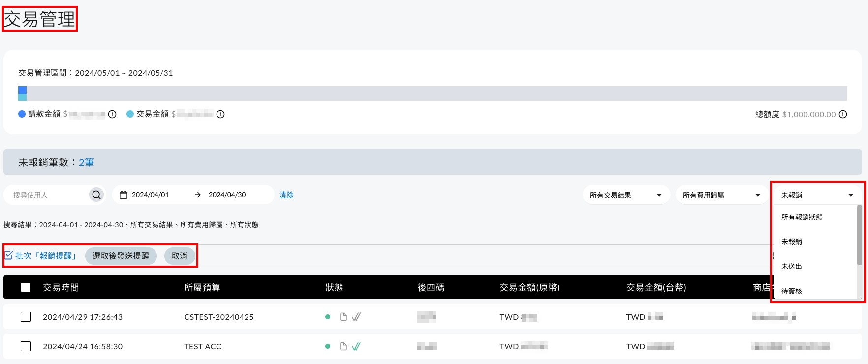Click 交易時間 column header
The width and height of the screenshot is (868, 364).
tap(61, 287)
